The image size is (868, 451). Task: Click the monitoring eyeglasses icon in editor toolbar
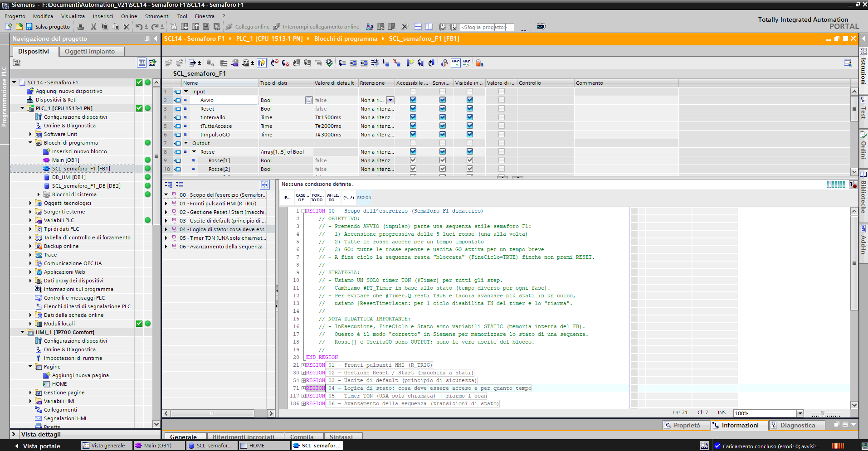point(455,63)
